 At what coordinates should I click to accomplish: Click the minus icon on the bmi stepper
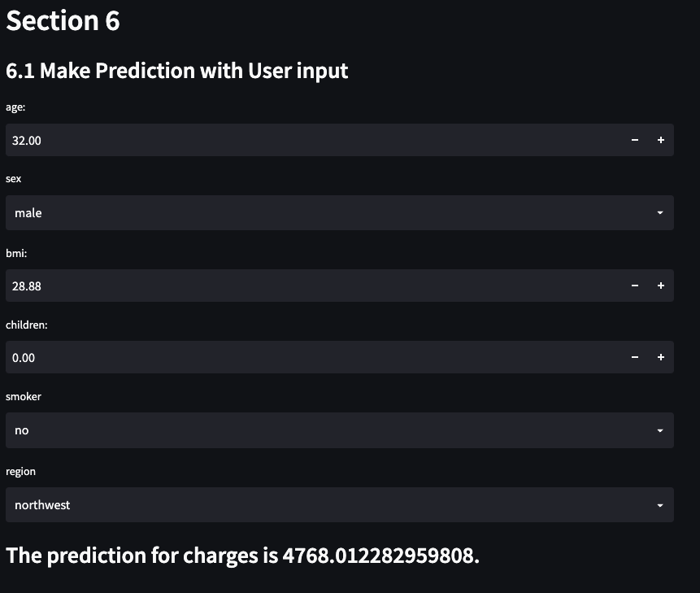634,286
